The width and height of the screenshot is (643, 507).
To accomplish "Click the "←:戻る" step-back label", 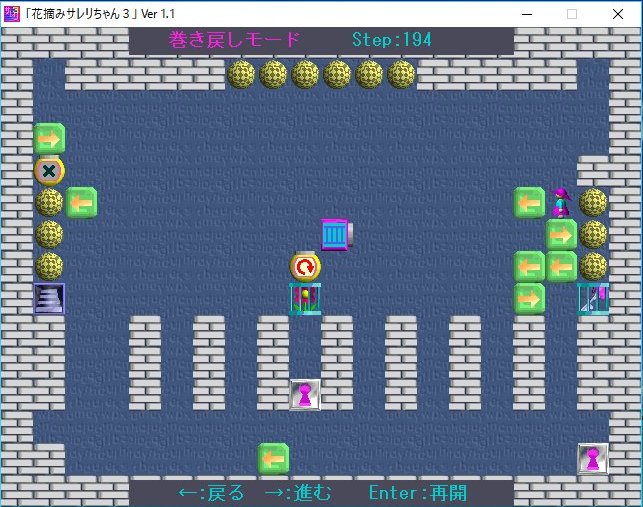I will point(211,493).
